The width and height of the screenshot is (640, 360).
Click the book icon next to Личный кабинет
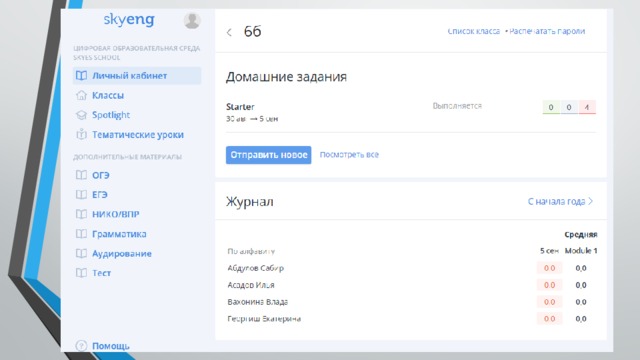tap(81, 76)
